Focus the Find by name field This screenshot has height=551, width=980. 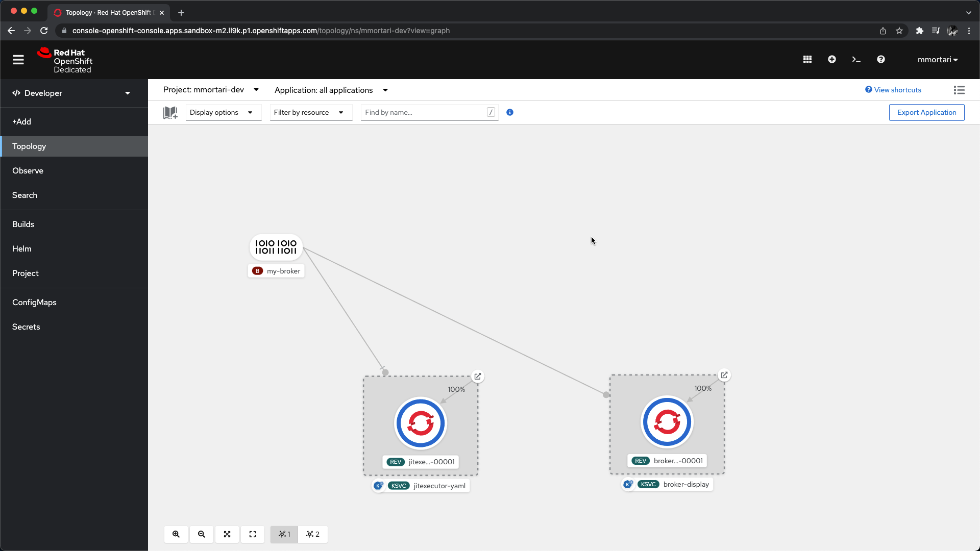pos(424,113)
